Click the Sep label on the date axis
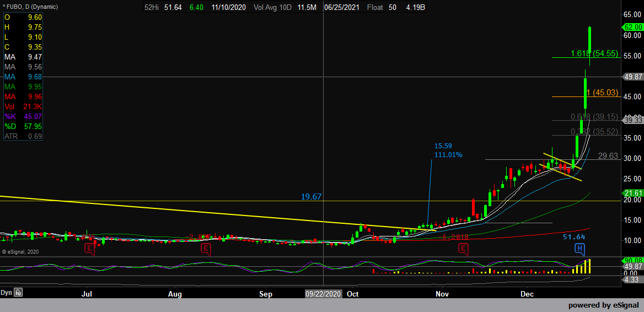This screenshot has width=644, height=312. click(x=266, y=294)
